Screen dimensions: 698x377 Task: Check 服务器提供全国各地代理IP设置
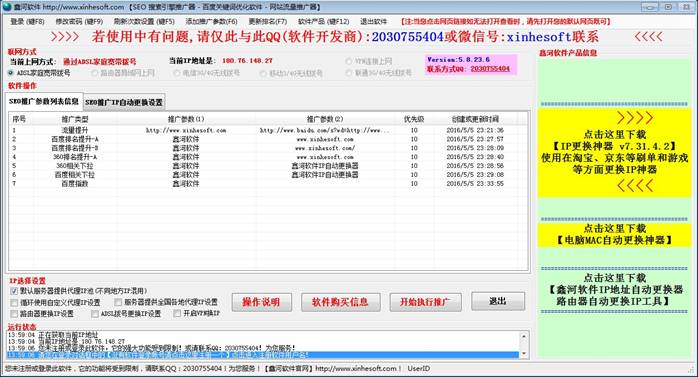click(118, 302)
